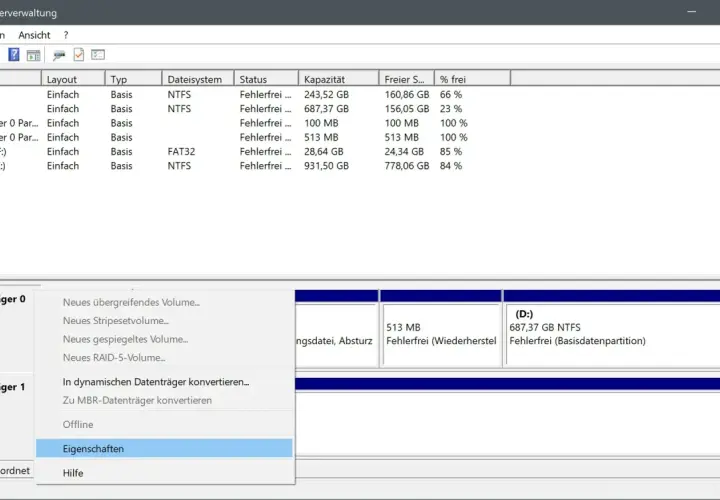Choose In dynamischen Datenträger konvertieren
Image resolution: width=720 pixels, height=500 pixels.
[164, 382]
